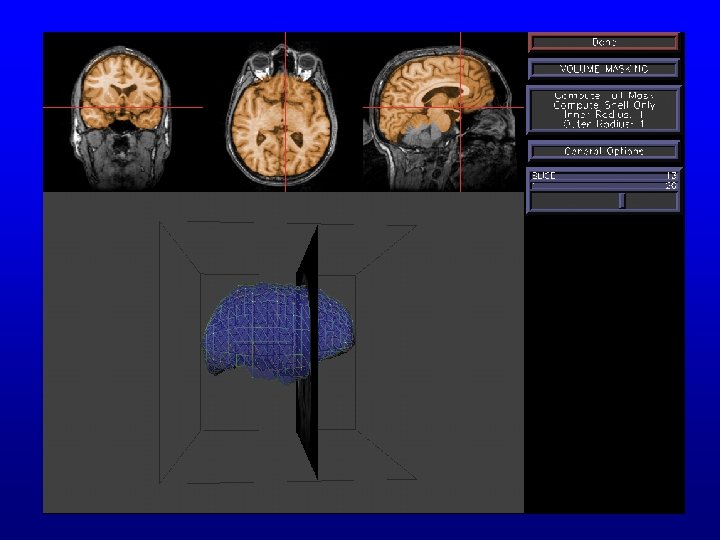Click crosshair intersection in the axial view
Viewport: 720px width, 540px height.
tap(286, 106)
